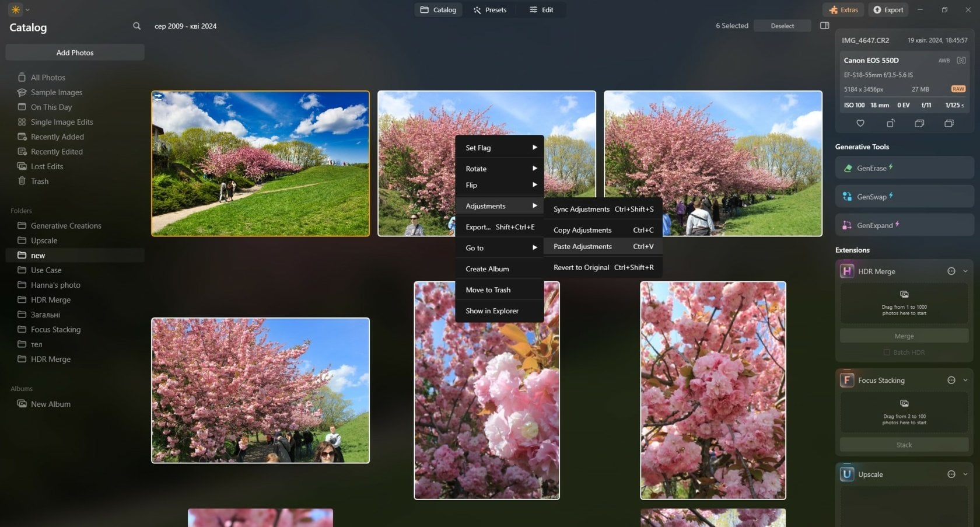Expand the Adjustments submenu arrow

[x=535, y=205]
